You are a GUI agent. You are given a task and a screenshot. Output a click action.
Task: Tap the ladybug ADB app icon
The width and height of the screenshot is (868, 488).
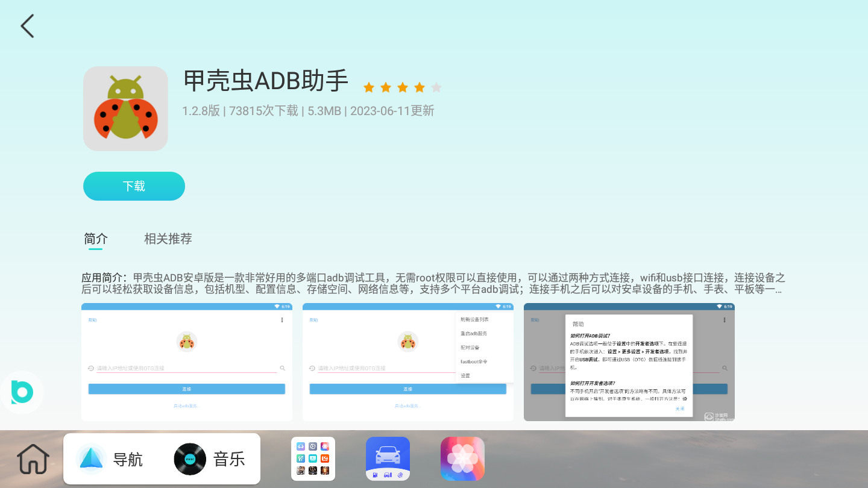coord(125,108)
